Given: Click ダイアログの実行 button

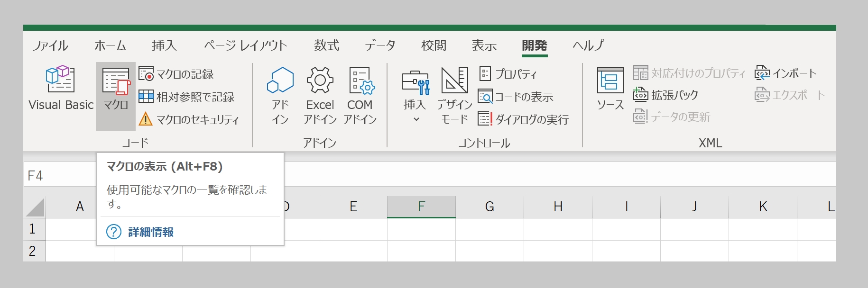Looking at the screenshot, I should tap(523, 119).
